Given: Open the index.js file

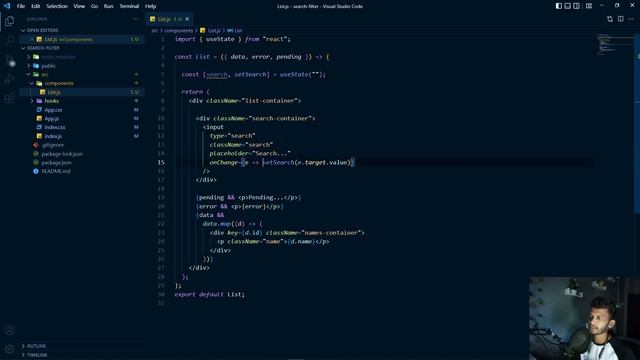Looking at the screenshot, I should click(53, 136).
